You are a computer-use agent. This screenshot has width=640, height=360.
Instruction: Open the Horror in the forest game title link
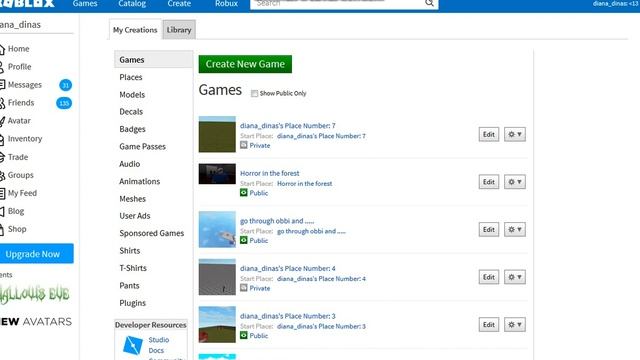coord(270,173)
